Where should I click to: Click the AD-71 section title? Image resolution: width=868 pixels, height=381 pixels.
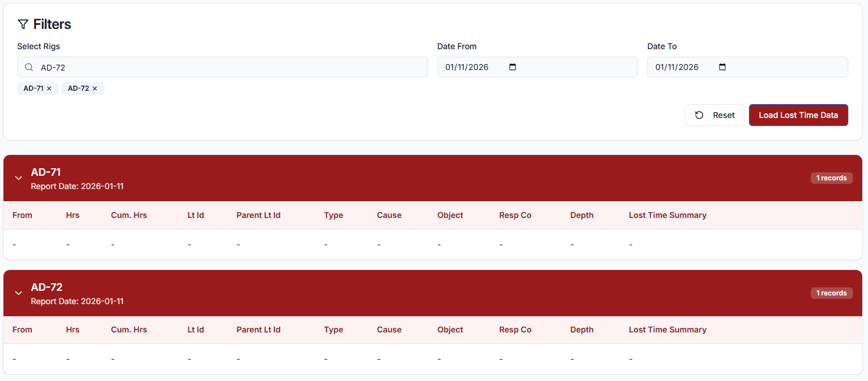(46, 172)
